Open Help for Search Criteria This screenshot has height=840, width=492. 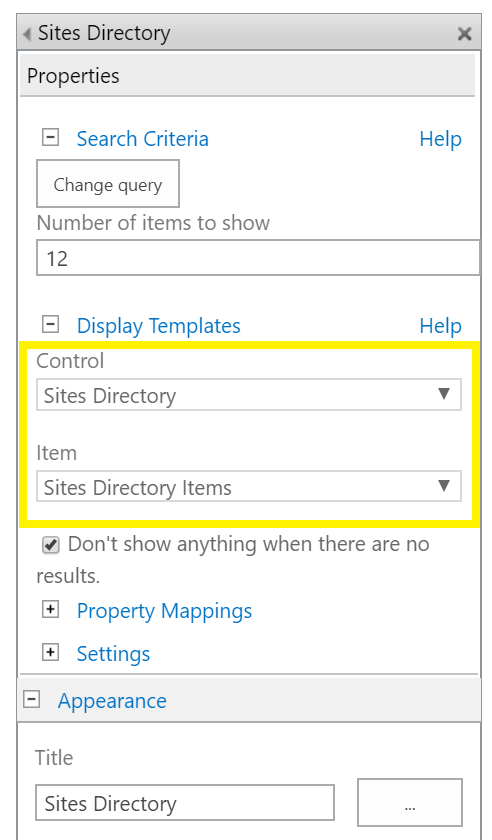441,139
